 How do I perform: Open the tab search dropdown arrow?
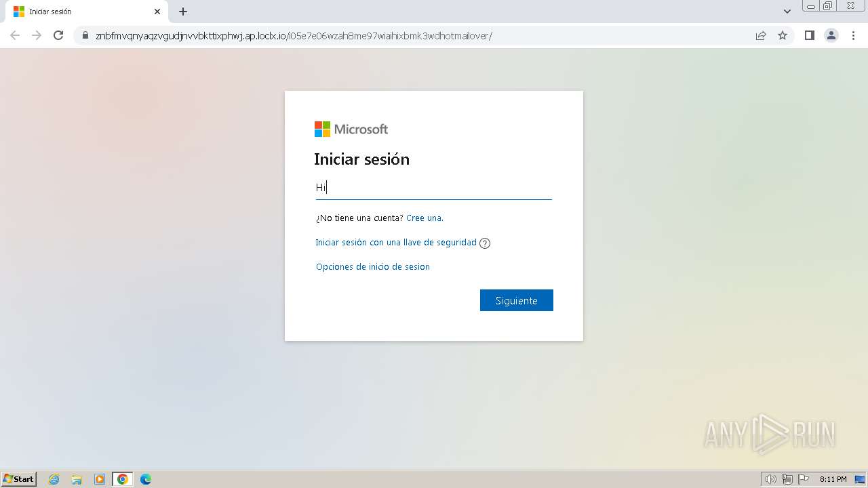pyautogui.click(x=787, y=12)
